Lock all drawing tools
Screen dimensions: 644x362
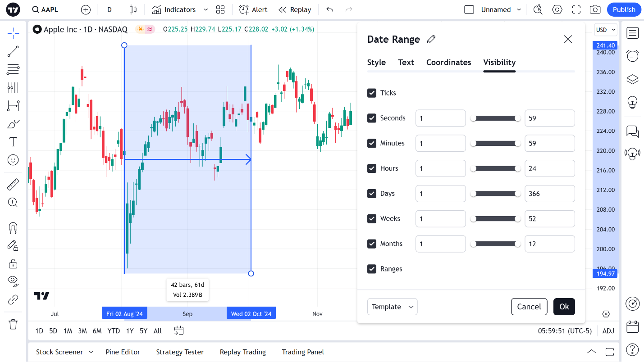[13, 263]
